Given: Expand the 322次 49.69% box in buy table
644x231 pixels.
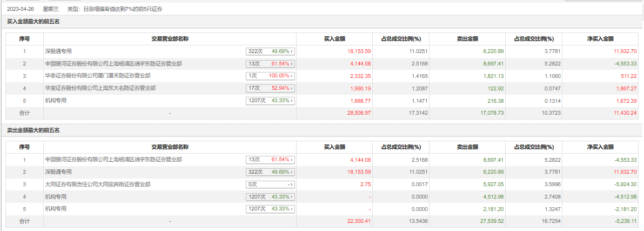Looking at the screenshot, I should click(x=271, y=51).
